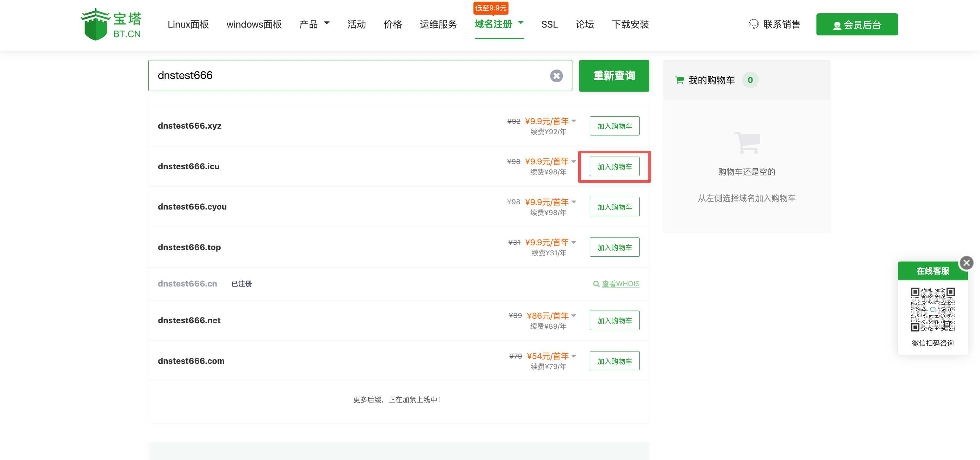Click the WHOIS magnifier icon for dnstest666.cn

tap(596, 284)
